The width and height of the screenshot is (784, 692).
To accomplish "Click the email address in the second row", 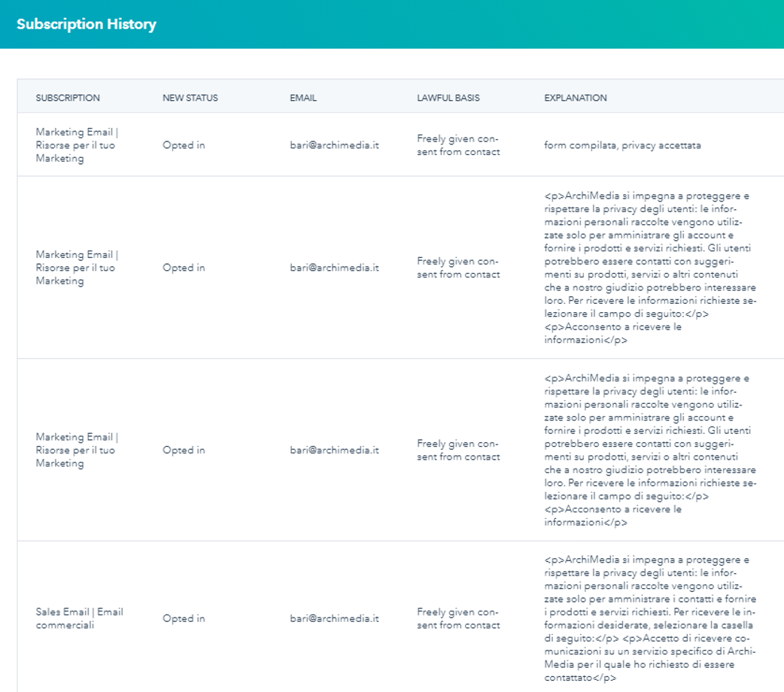I will (334, 268).
